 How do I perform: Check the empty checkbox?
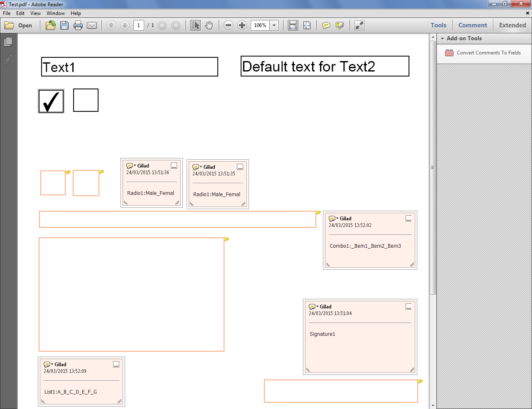[x=86, y=100]
